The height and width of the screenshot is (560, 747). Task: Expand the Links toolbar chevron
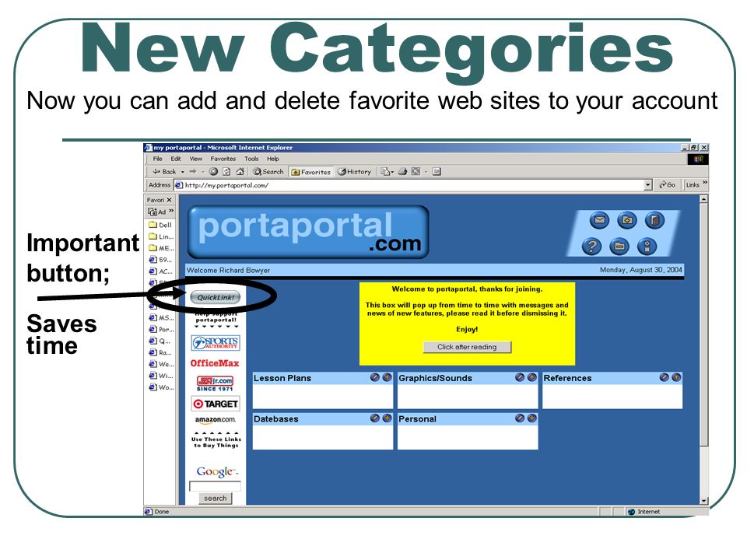pyautogui.click(x=705, y=184)
